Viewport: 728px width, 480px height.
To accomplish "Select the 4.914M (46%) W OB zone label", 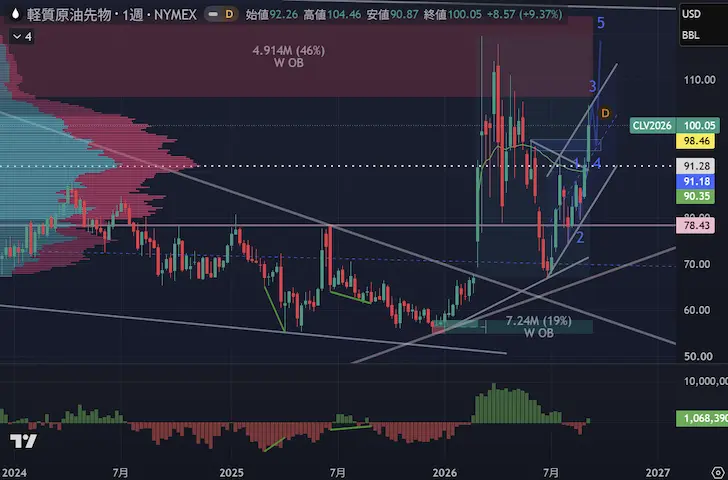I will point(288,57).
